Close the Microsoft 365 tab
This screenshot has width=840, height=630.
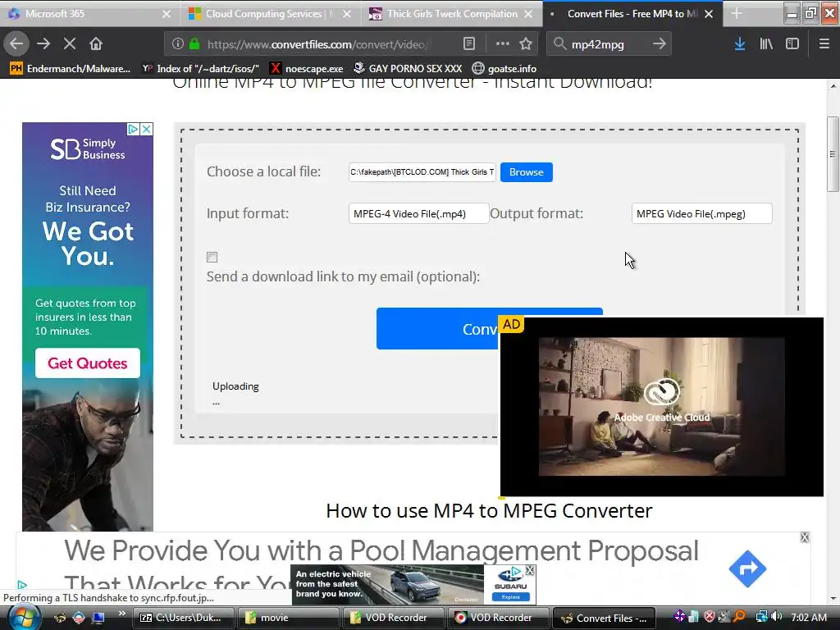167,14
